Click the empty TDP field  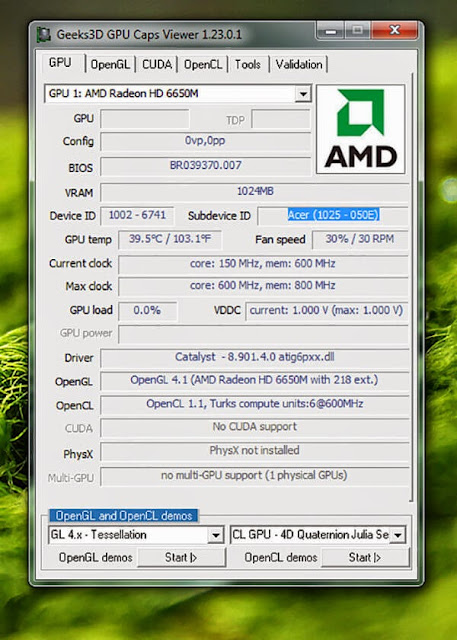point(281,119)
